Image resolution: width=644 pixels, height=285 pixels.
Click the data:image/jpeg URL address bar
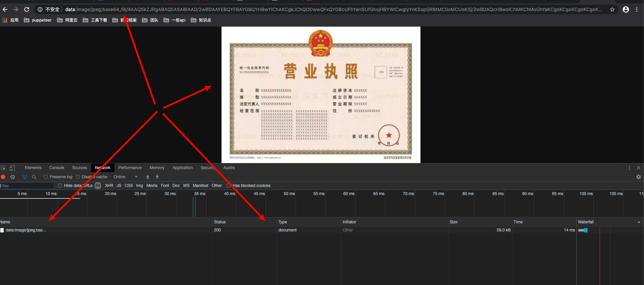click(333, 9)
